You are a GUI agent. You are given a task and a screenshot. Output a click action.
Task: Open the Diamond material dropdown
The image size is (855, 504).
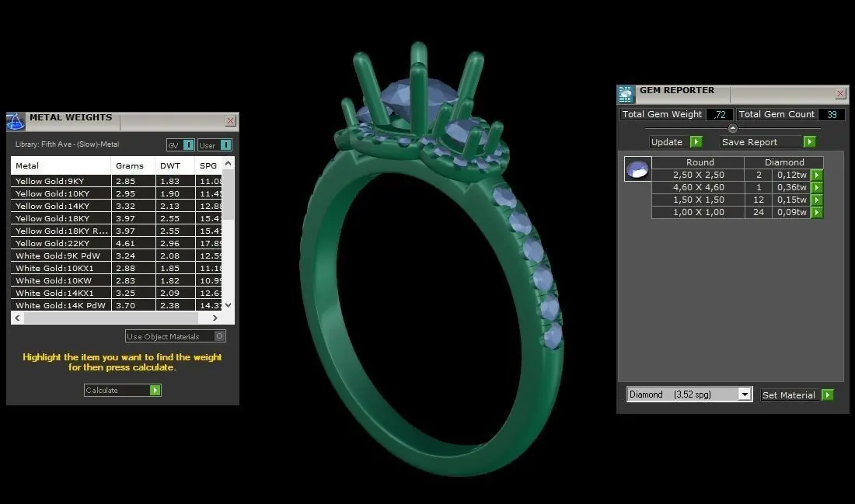coord(689,395)
